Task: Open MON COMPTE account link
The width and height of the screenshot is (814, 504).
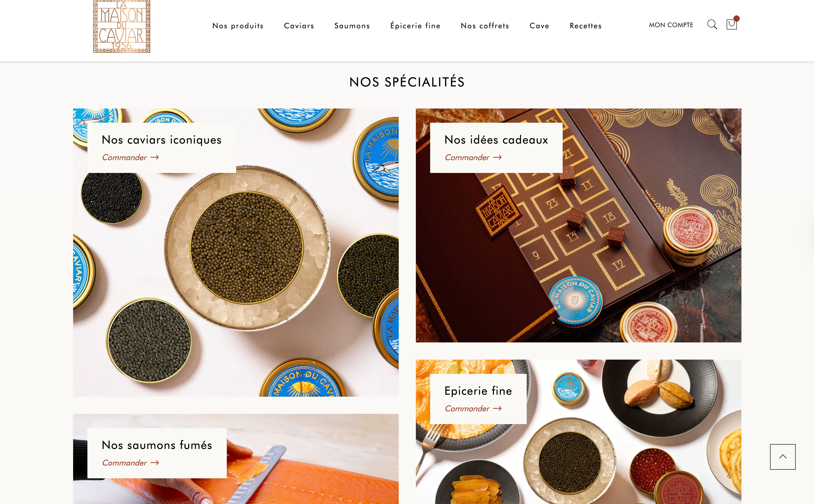Action: [671, 25]
